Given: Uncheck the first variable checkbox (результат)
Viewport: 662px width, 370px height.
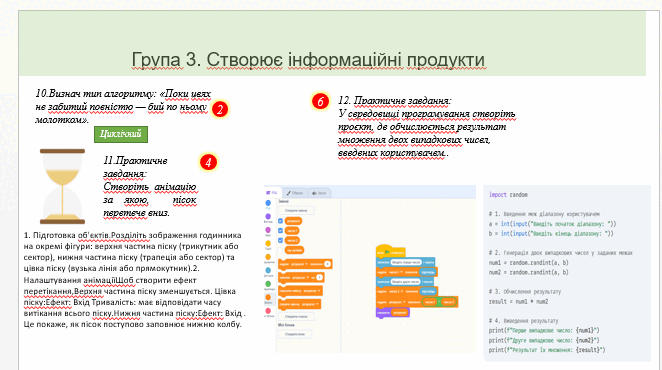Looking at the screenshot, I should (280, 221).
